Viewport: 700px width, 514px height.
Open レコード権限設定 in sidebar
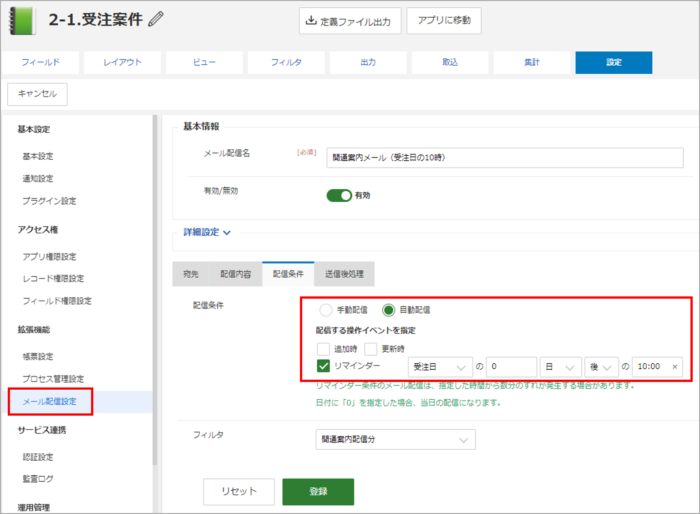pos(53,279)
